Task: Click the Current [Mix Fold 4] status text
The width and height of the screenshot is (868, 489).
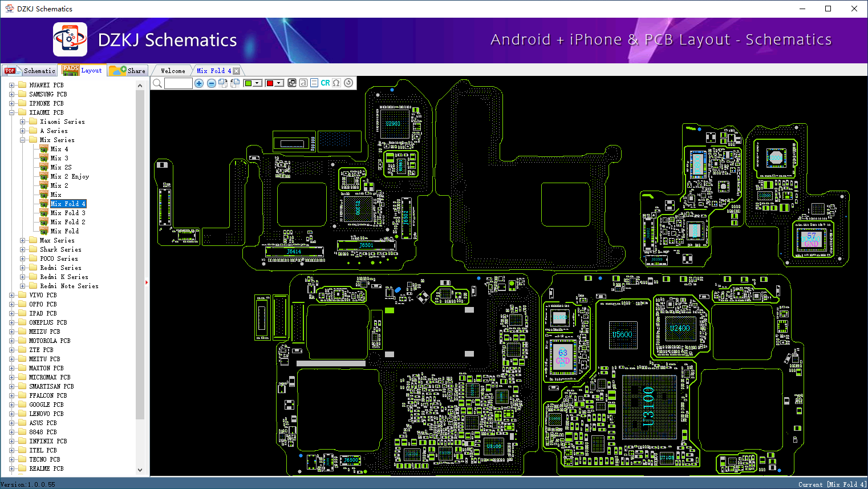Action: [x=832, y=484]
